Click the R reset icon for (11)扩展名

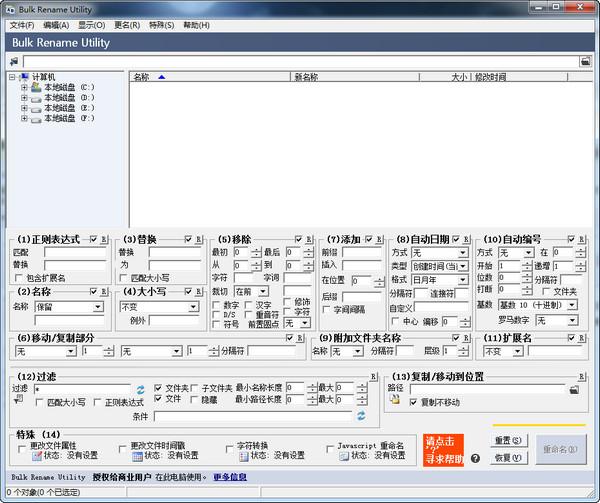point(581,338)
